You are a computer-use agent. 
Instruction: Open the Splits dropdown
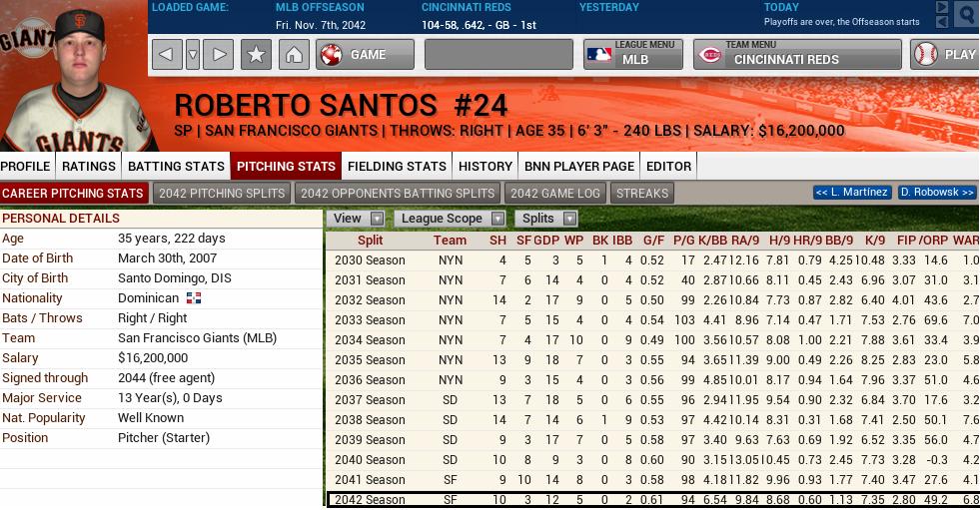(x=545, y=218)
